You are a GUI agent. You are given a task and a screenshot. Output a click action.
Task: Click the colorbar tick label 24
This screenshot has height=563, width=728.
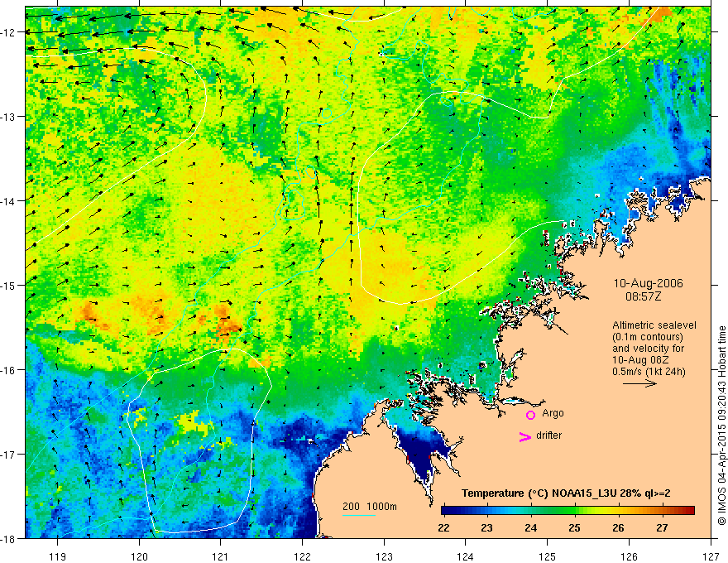(x=530, y=527)
